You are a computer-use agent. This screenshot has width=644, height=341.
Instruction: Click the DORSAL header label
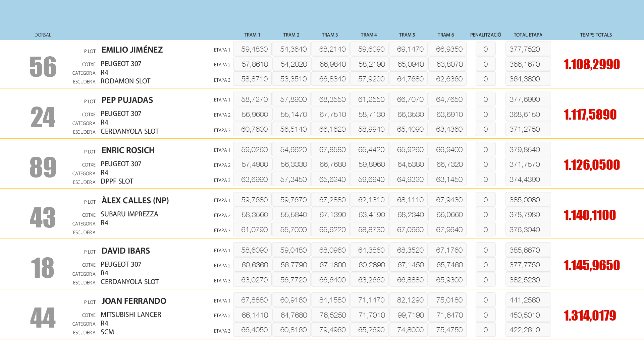tap(43, 35)
